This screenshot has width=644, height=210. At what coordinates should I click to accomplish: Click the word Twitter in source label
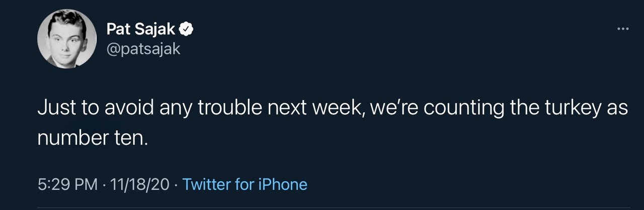tap(206, 184)
